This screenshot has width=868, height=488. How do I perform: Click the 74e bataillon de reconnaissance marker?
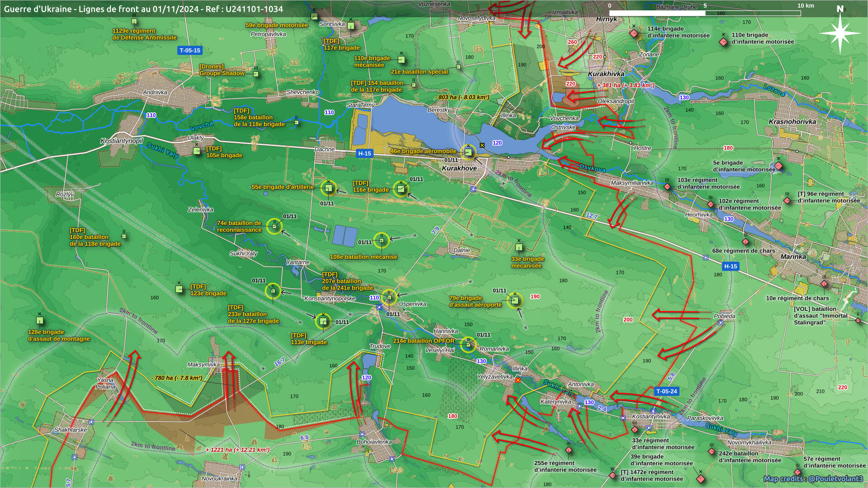[x=274, y=226]
